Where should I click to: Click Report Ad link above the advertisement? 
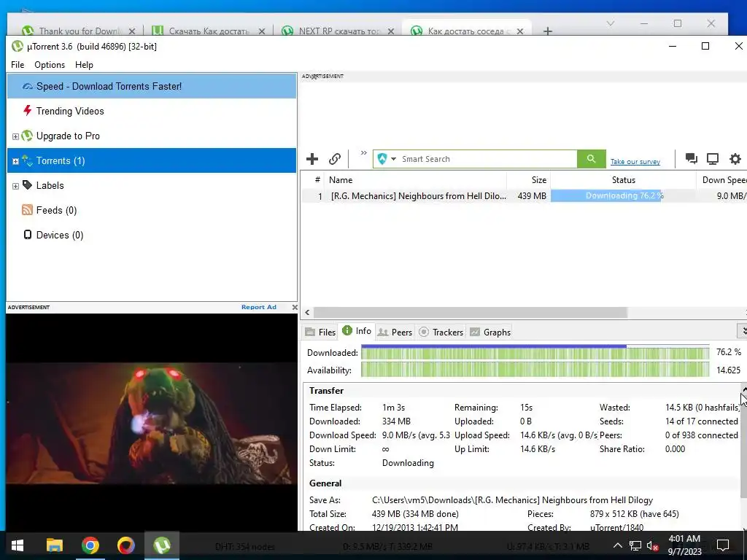click(x=259, y=307)
